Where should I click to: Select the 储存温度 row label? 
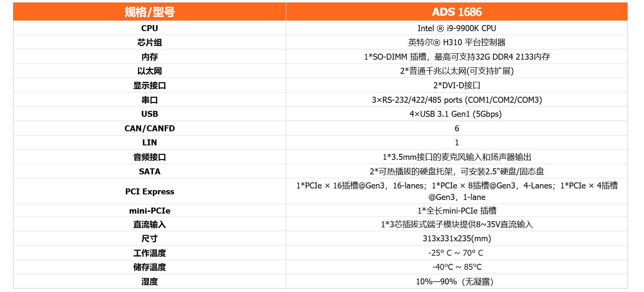point(149,267)
